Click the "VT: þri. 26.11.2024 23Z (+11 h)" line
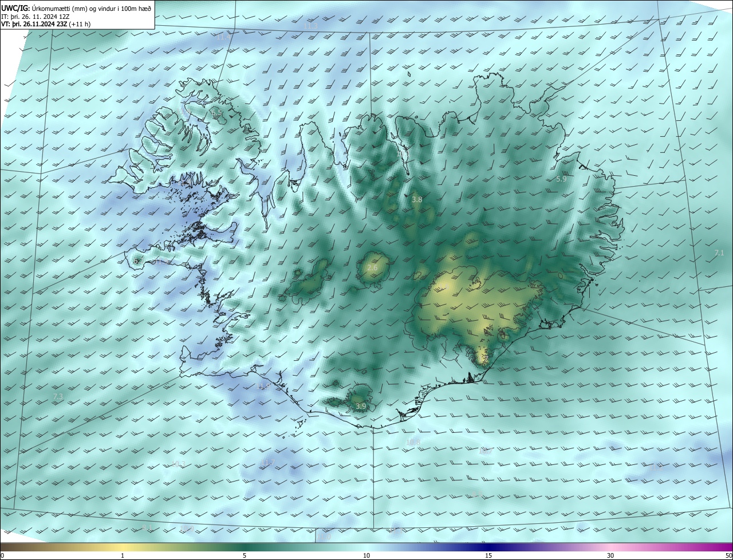 click(x=46, y=24)
